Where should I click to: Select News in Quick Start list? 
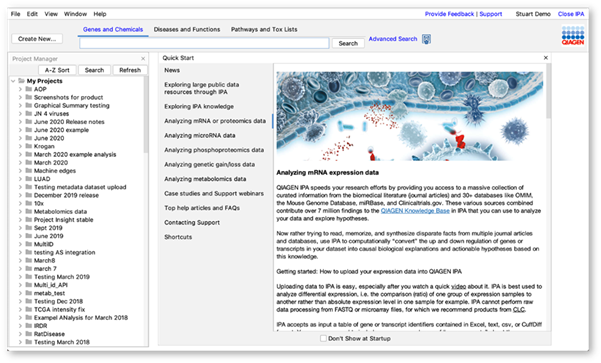tap(172, 70)
